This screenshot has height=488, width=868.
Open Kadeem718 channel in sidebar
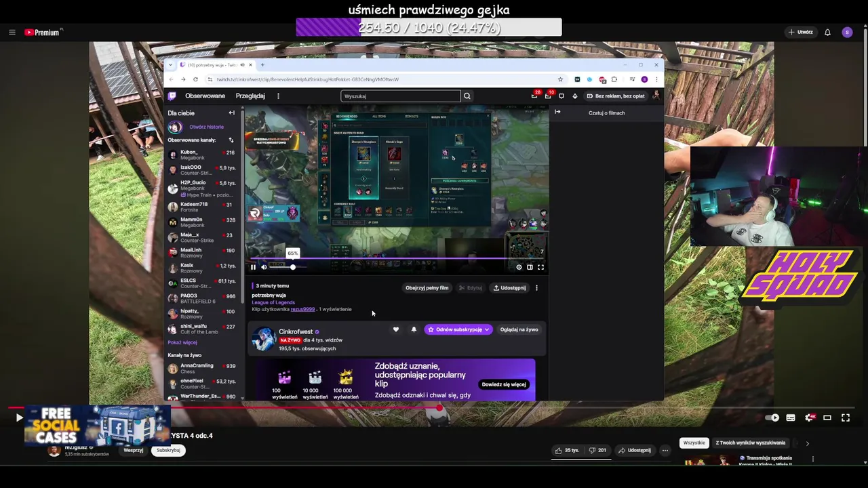(x=201, y=207)
